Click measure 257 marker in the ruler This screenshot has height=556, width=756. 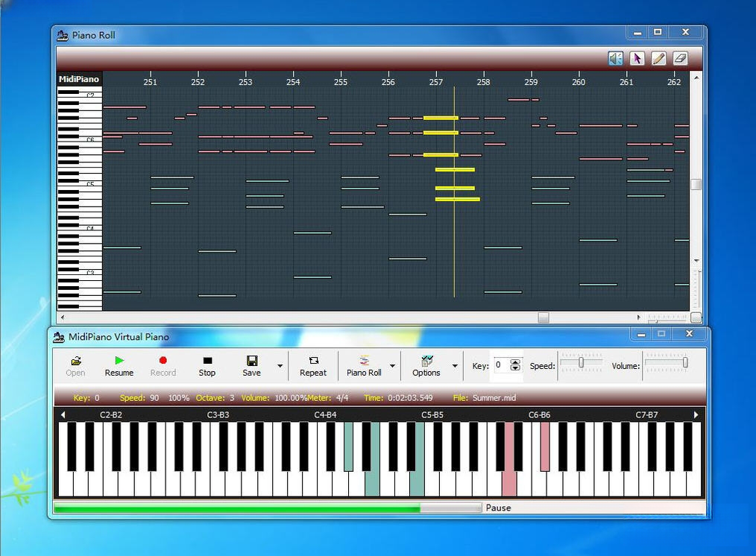(436, 81)
